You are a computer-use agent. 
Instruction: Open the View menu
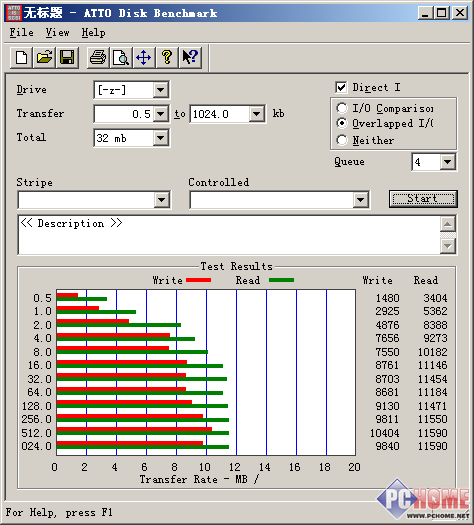58,32
